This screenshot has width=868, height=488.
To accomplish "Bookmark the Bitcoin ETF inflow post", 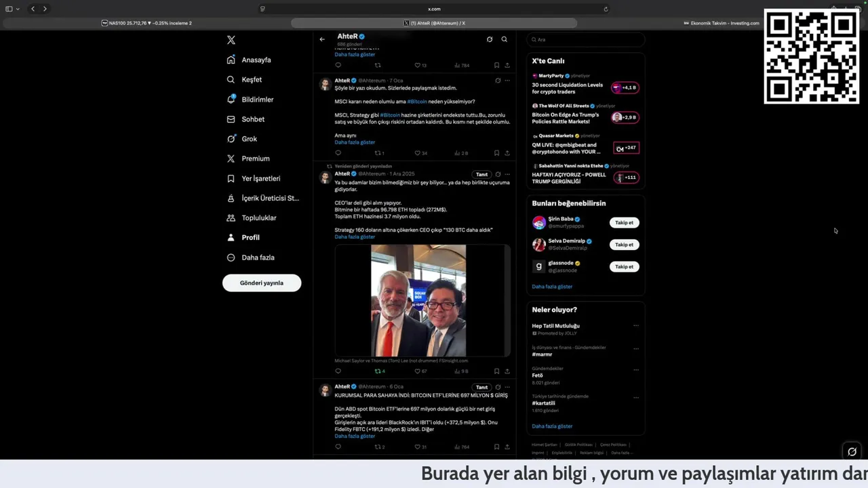I will [496, 447].
